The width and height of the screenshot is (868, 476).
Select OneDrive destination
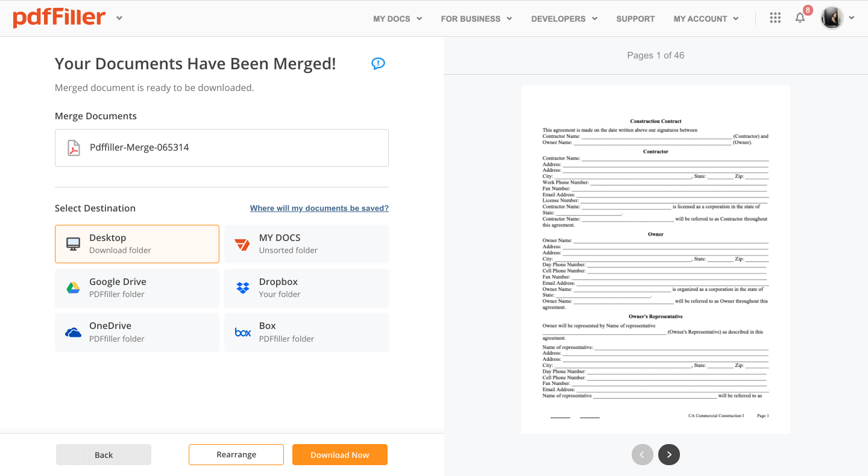coord(137,332)
